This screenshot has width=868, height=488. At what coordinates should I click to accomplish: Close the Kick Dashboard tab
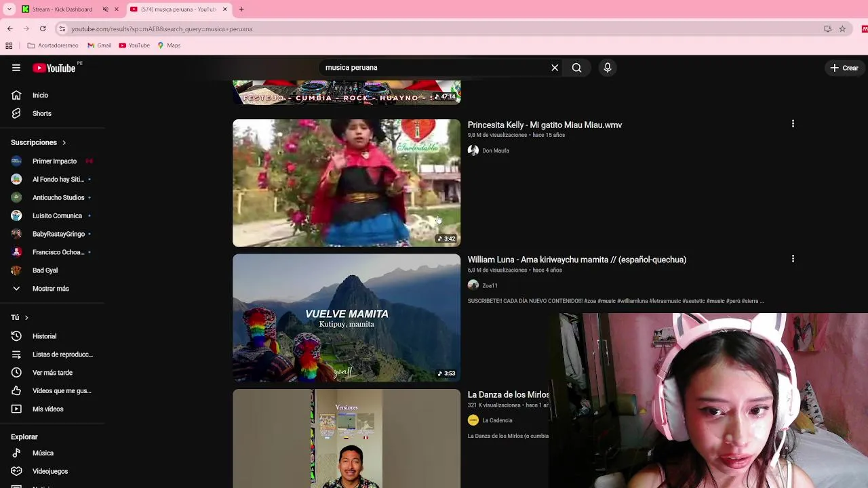coord(117,9)
